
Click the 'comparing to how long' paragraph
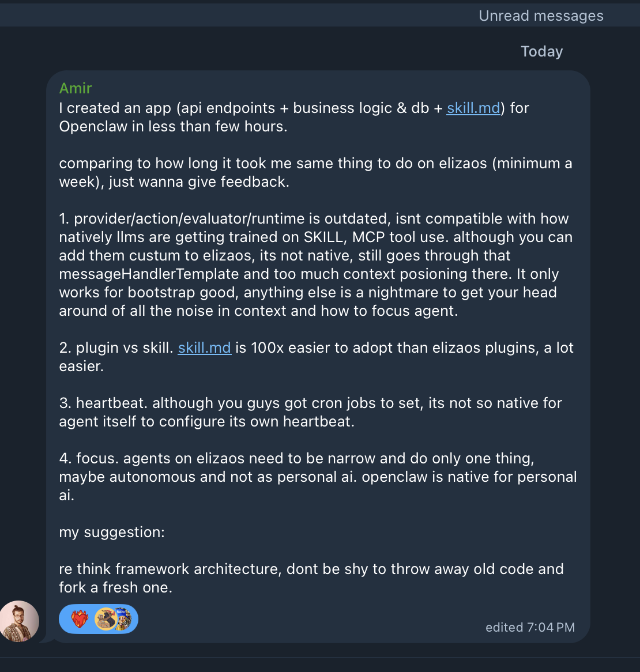tap(315, 172)
